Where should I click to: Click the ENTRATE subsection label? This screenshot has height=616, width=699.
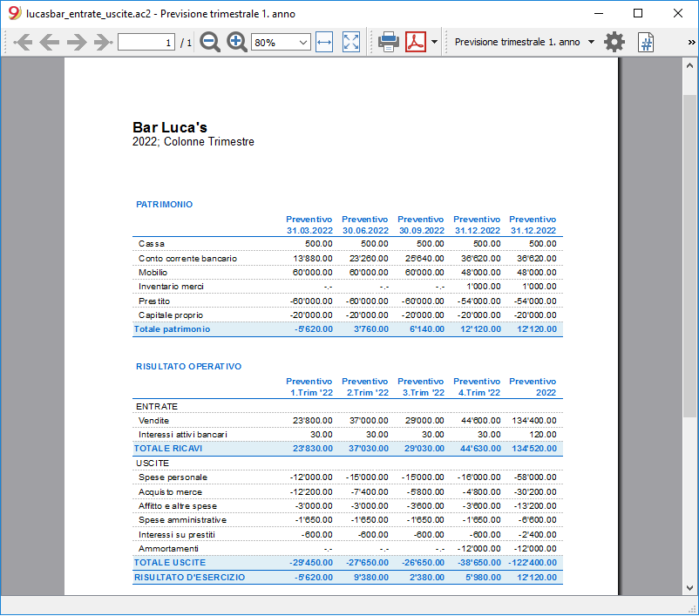pos(157,407)
